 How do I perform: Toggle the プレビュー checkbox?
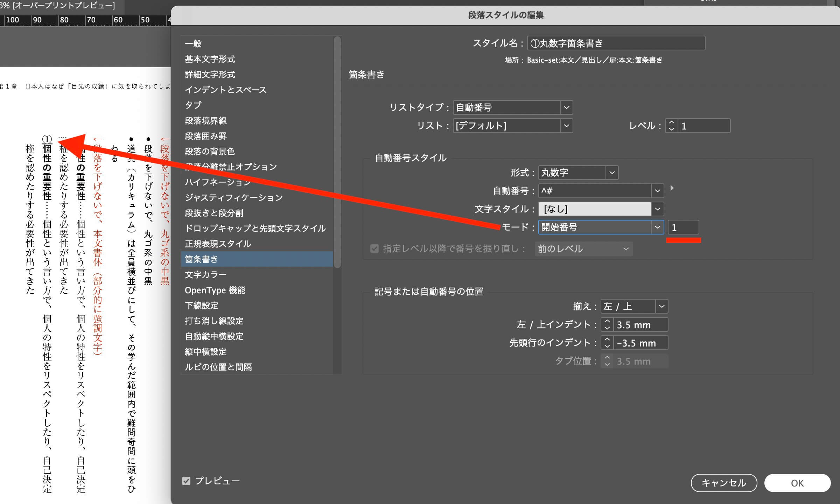click(186, 481)
